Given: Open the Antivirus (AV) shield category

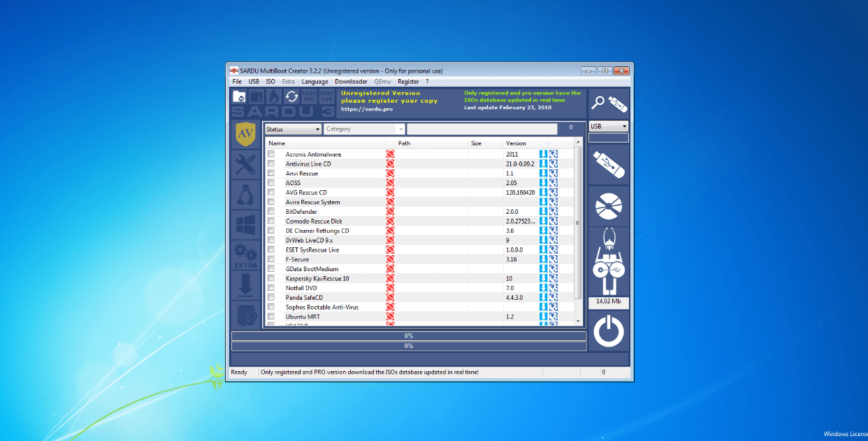Looking at the screenshot, I should (245, 134).
